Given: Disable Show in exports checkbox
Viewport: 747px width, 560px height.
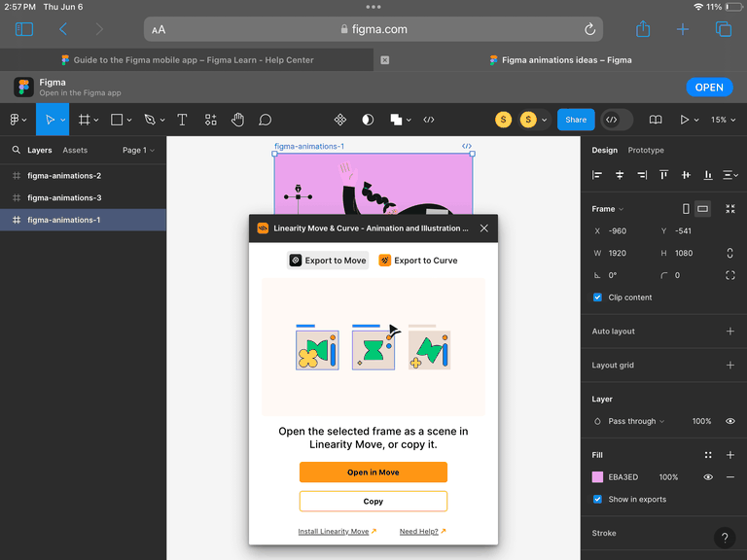Looking at the screenshot, I should [x=597, y=500].
